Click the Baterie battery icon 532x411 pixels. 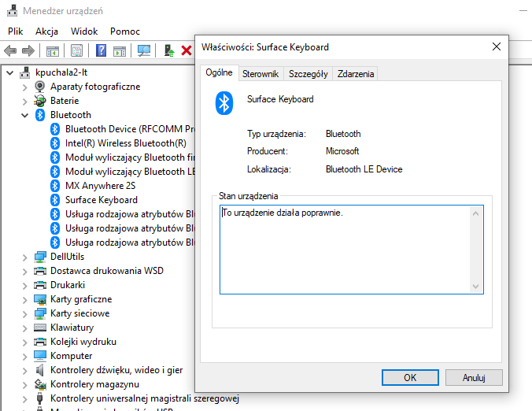[39, 101]
